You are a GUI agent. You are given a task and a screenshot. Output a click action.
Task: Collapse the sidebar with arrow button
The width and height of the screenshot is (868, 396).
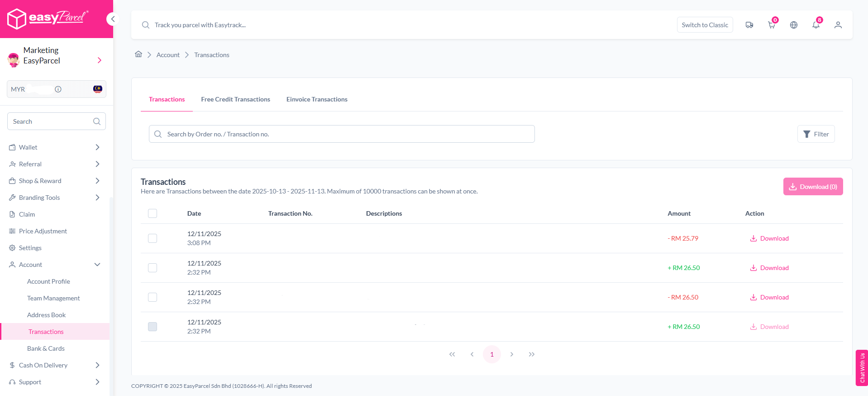[113, 19]
